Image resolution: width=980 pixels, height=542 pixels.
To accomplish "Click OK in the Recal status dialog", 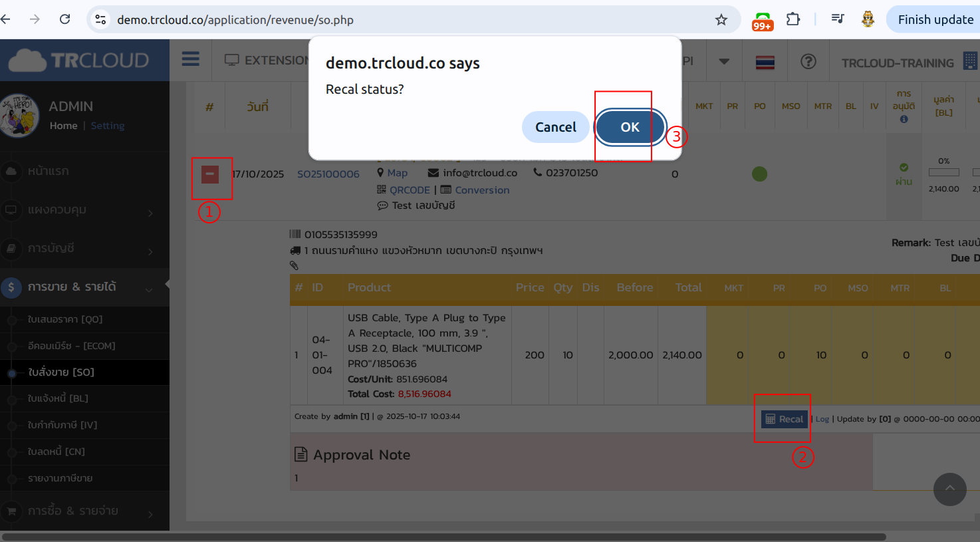I will 630,127.
